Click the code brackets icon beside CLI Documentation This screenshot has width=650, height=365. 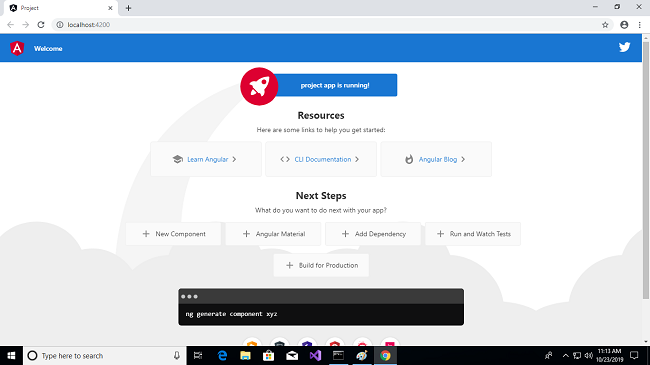pyautogui.click(x=285, y=159)
